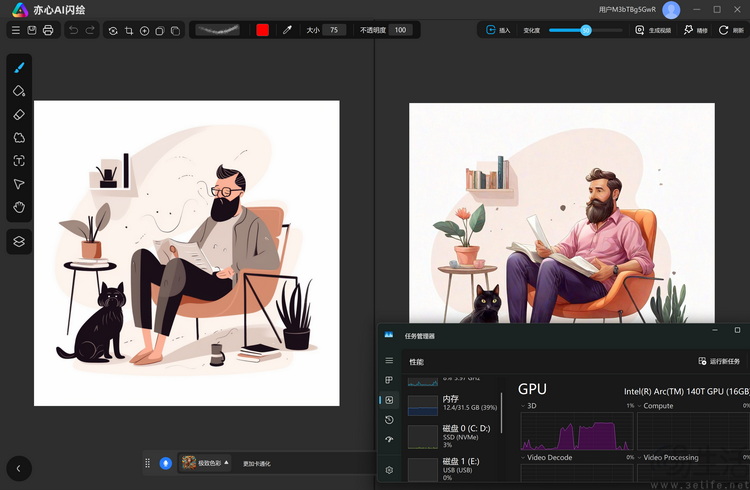Click the crop tool in top toolbar

pyautogui.click(x=129, y=31)
